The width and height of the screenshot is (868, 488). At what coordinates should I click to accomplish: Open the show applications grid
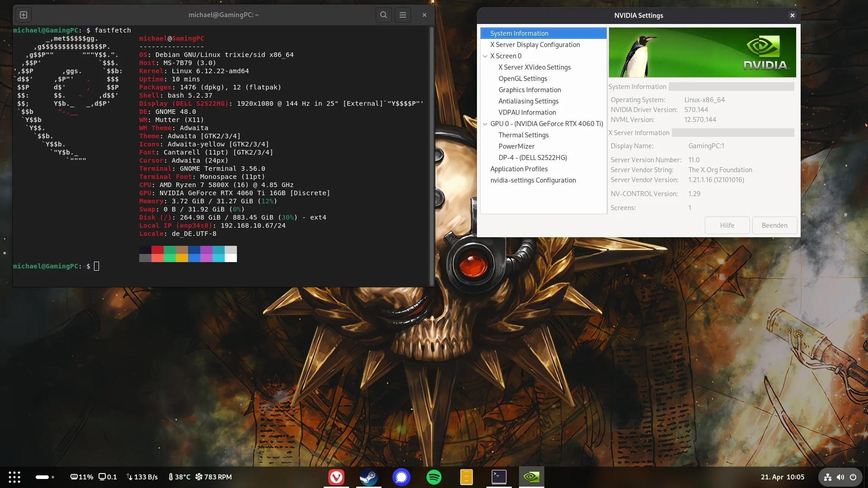[x=14, y=477]
